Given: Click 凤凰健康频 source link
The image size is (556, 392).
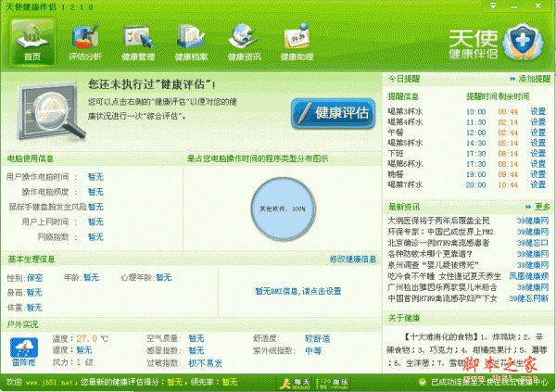Looking at the screenshot, I should click(x=529, y=276).
